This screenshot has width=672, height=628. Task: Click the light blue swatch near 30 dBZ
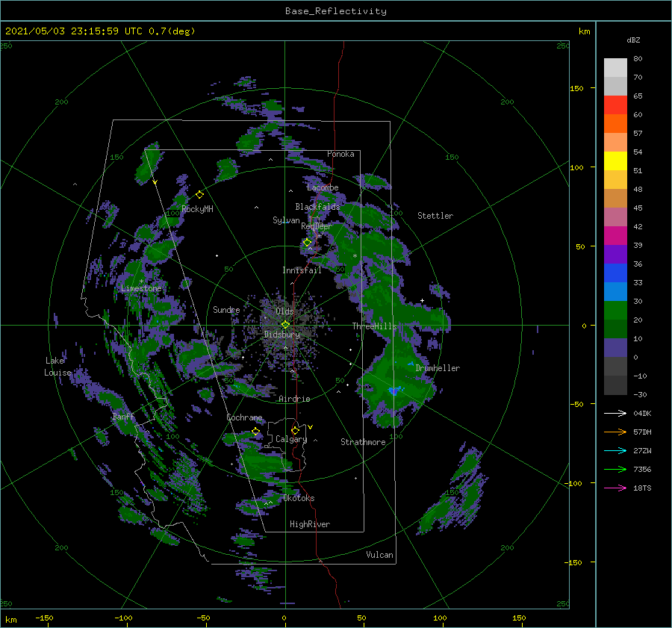click(615, 292)
